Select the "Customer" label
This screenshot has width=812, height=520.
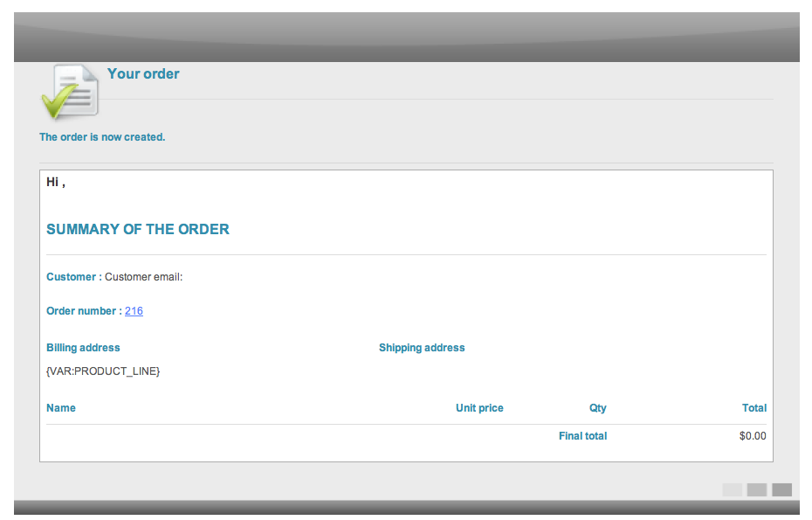[x=71, y=277]
